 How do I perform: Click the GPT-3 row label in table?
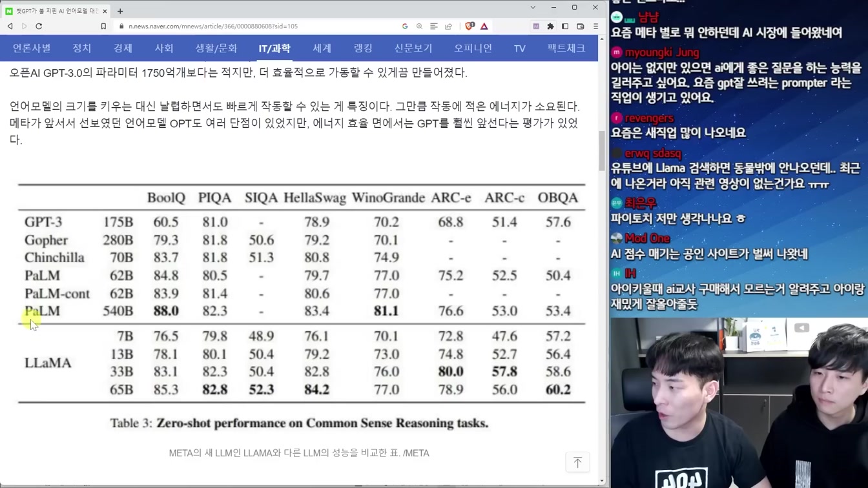(43, 222)
